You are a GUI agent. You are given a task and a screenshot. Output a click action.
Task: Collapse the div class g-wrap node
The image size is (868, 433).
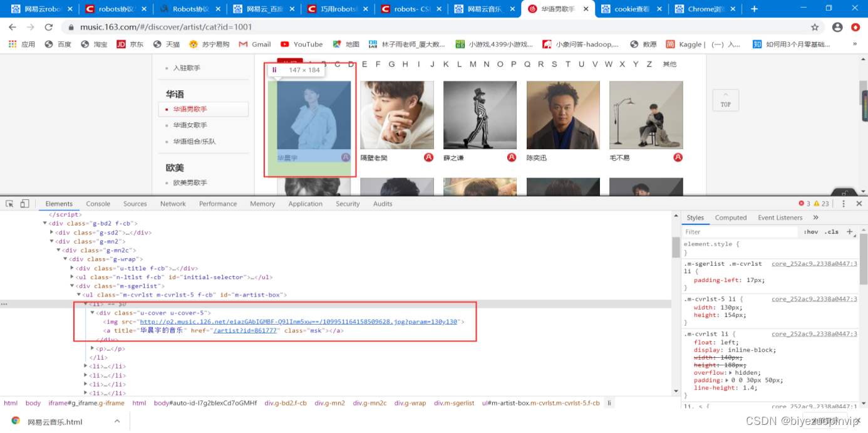(x=66, y=259)
